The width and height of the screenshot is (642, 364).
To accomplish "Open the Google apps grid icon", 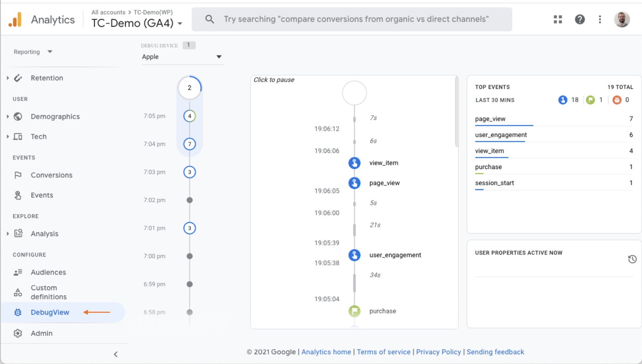I will [x=558, y=19].
